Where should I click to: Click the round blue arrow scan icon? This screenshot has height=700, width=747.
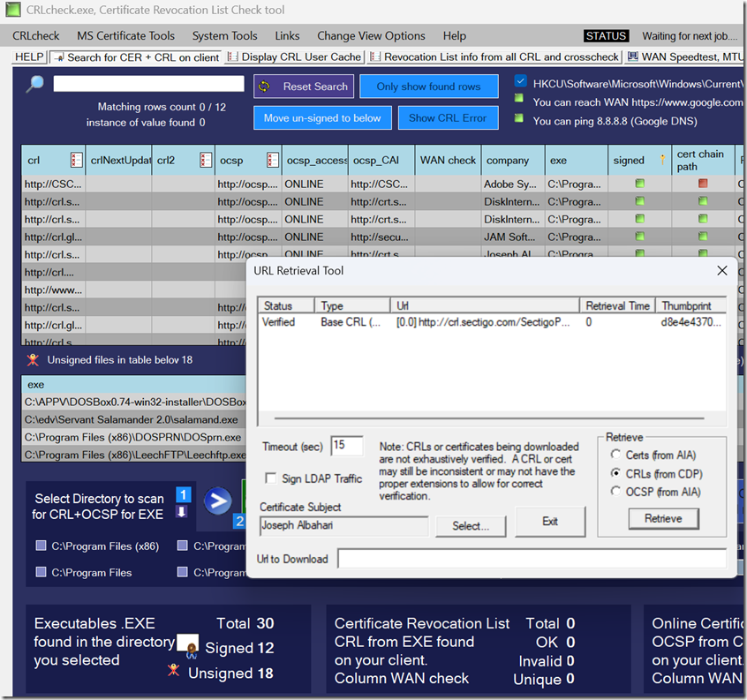(216, 502)
